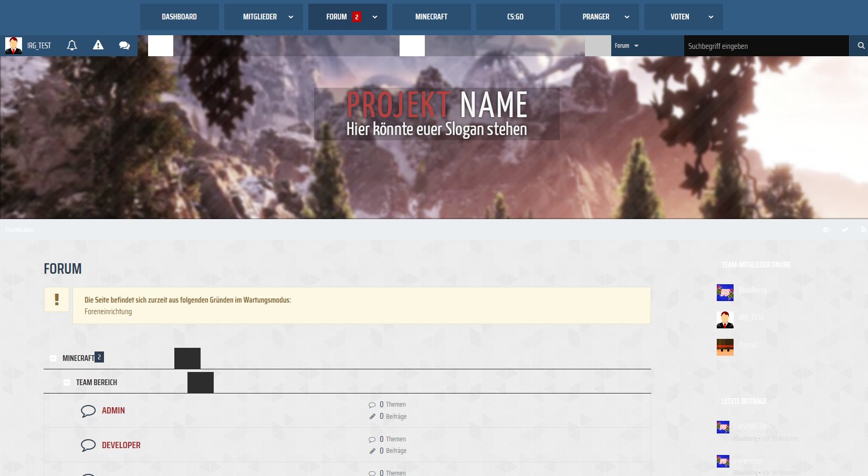The image size is (868, 476).
Task: Mark all forums read with checkmark icon
Action: 845,230
